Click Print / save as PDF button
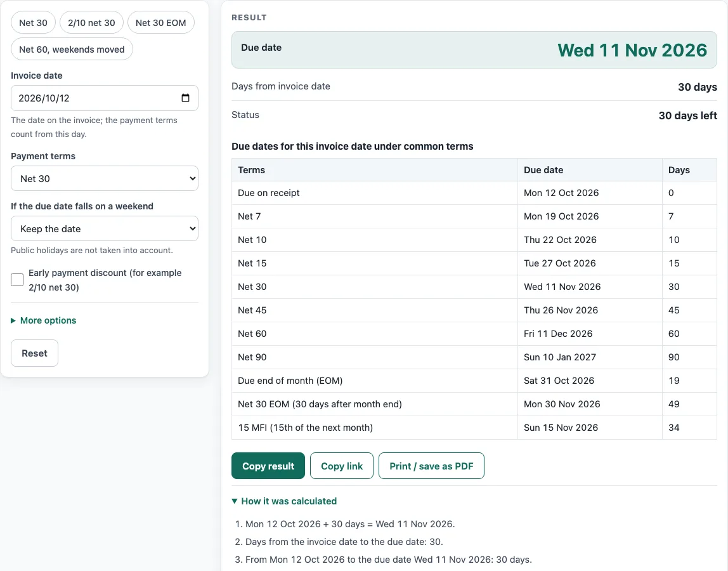 [431, 466]
